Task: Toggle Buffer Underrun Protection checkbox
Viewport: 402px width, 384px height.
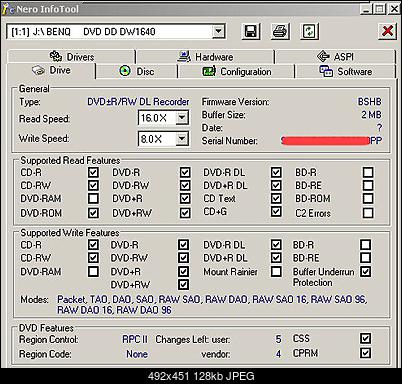Action: [x=366, y=272]
